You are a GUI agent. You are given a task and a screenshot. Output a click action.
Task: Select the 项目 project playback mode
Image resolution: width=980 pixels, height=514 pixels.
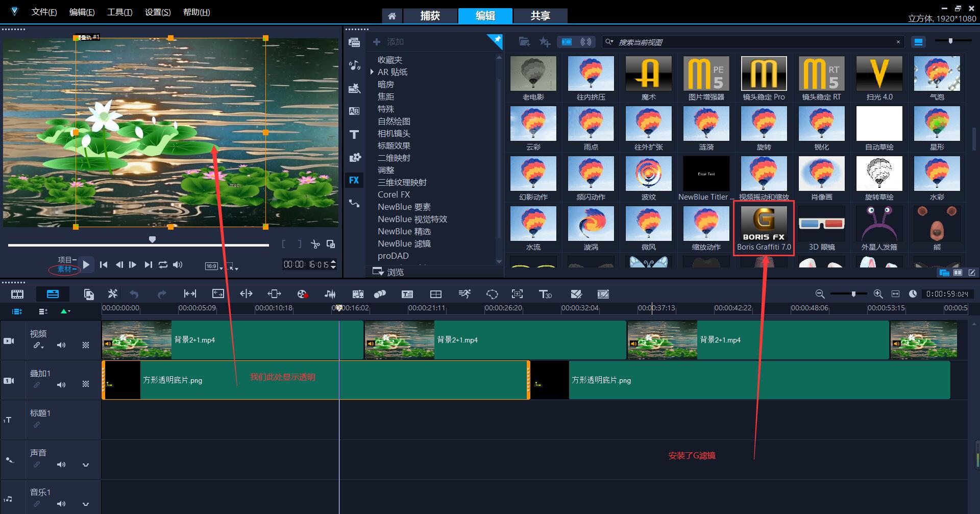pyautogui.click(x=65, y=260)
